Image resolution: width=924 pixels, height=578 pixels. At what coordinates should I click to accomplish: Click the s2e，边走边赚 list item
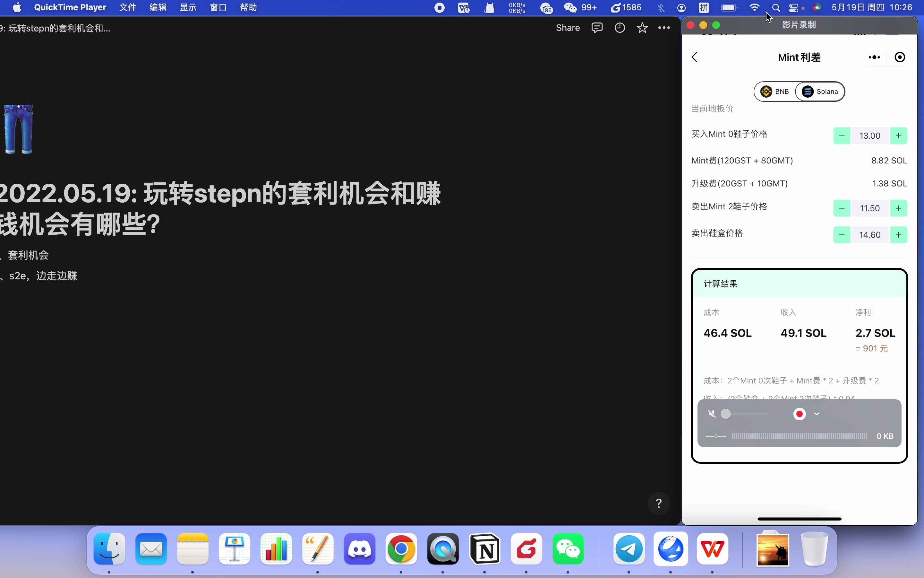click(x=43, y=276)
